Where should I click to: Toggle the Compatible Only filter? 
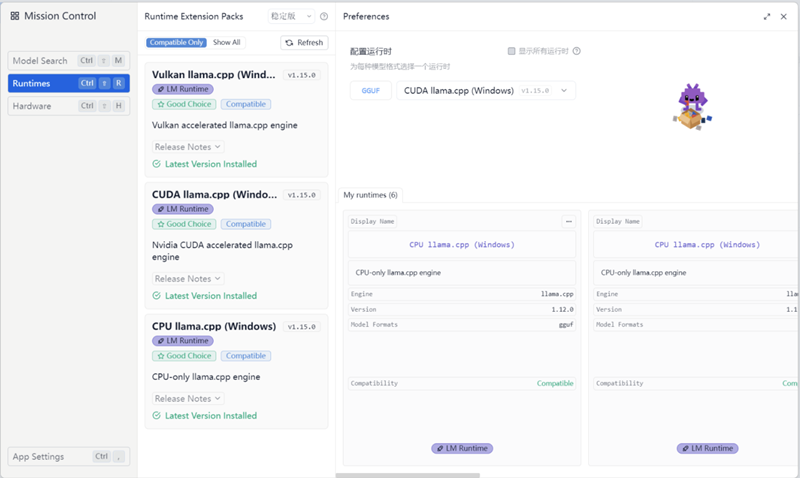(x=177, y=43)
